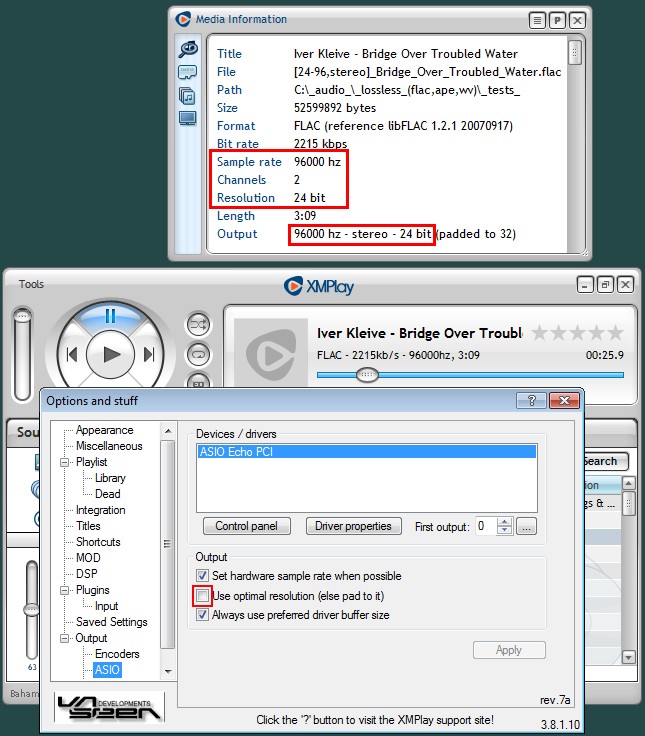Select Library under Playlist
645x736 pixels.
click(x=110, y=478)
